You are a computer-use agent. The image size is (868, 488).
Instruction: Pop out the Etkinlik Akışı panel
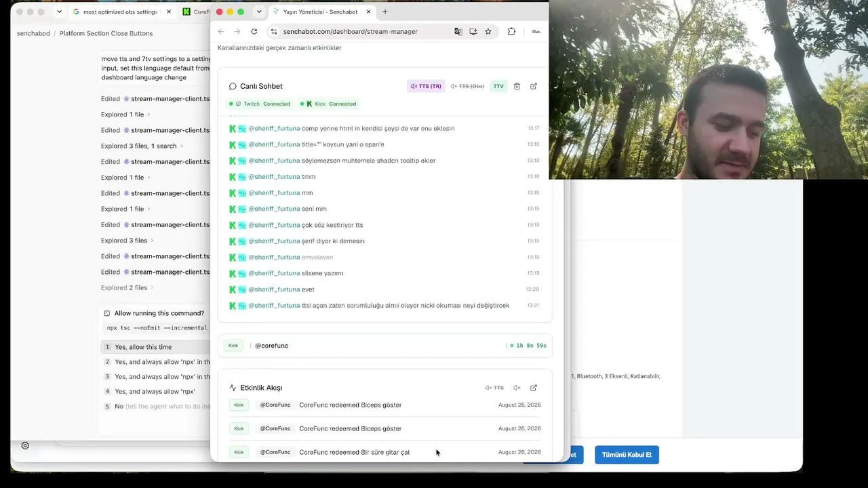click(534, 388)
